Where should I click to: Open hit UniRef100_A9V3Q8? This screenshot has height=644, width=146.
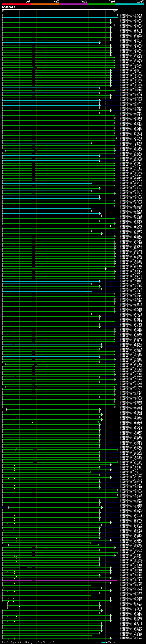[131, 156]
